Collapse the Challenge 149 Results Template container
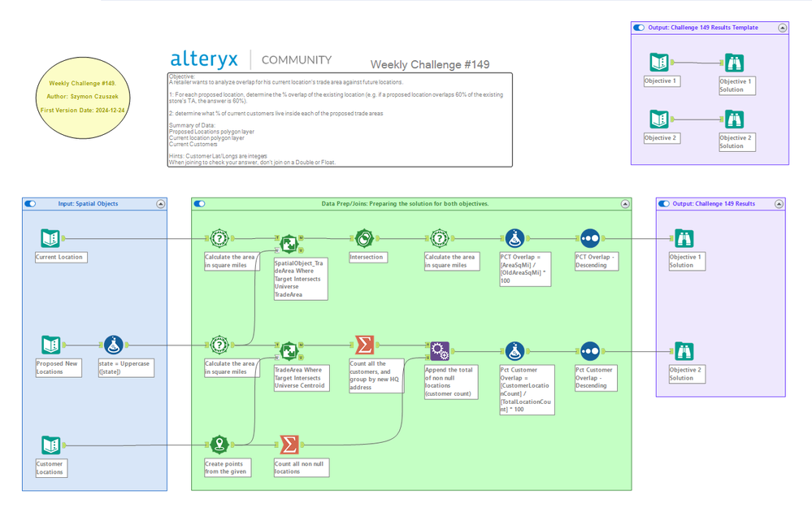This screenshot has width=812, height=508. (783, 28)
